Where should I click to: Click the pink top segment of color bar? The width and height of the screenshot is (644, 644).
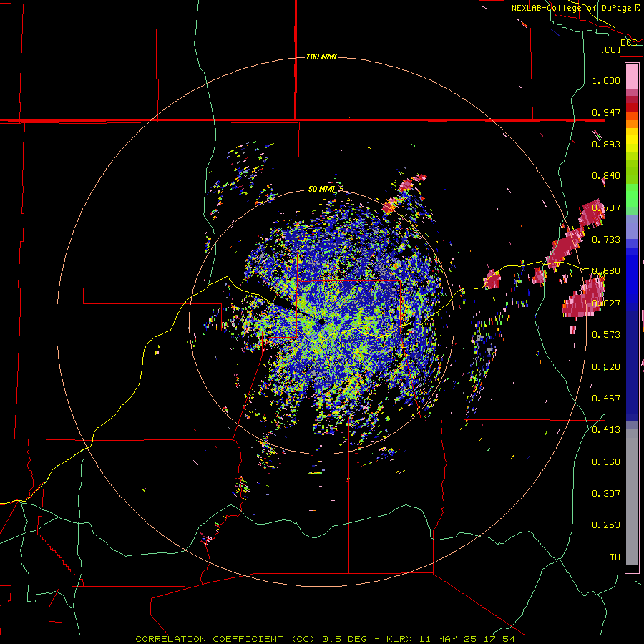(632, 76)
